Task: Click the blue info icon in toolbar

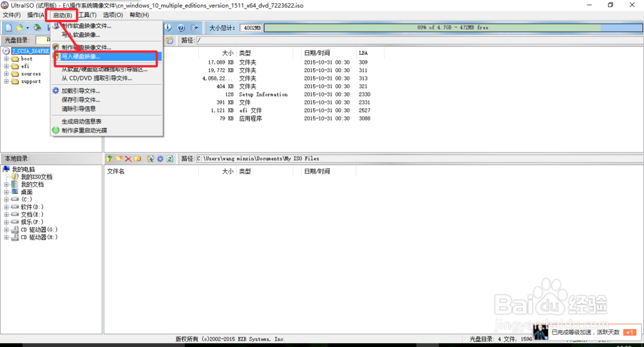Action: coord(168,28)
